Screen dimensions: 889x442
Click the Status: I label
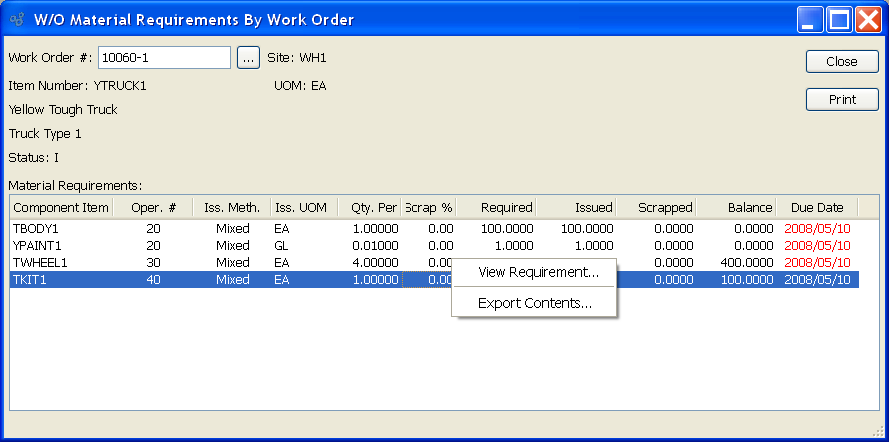(33, 158)
